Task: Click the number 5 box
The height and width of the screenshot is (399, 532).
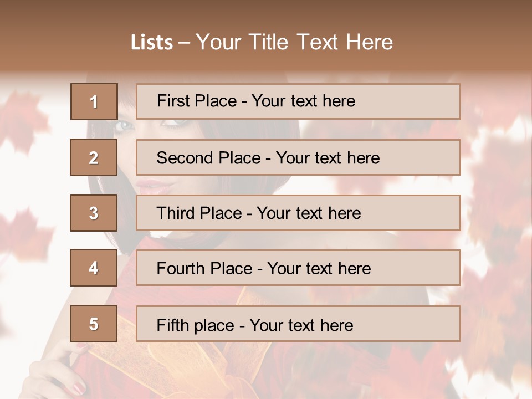Action: (x=94, y=324)
